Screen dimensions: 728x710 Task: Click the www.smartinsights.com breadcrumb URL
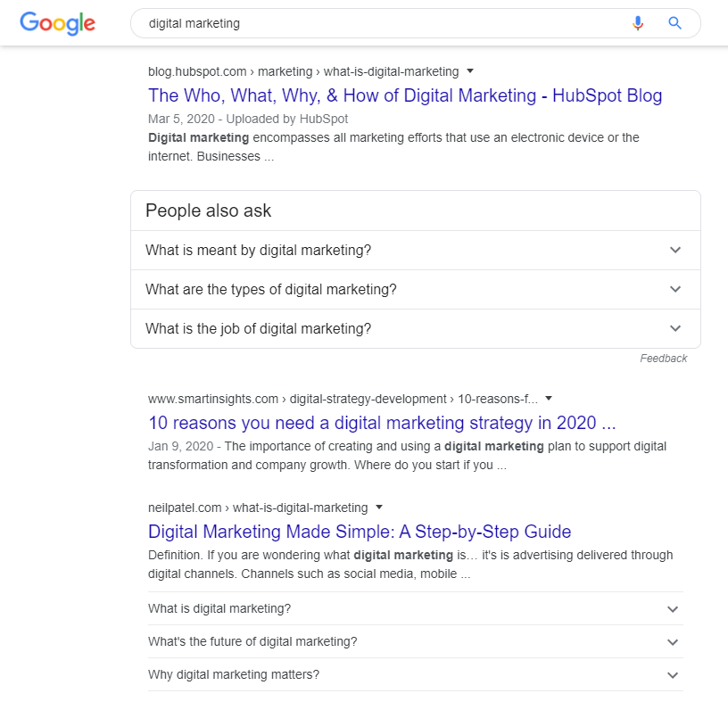[343, 399]
